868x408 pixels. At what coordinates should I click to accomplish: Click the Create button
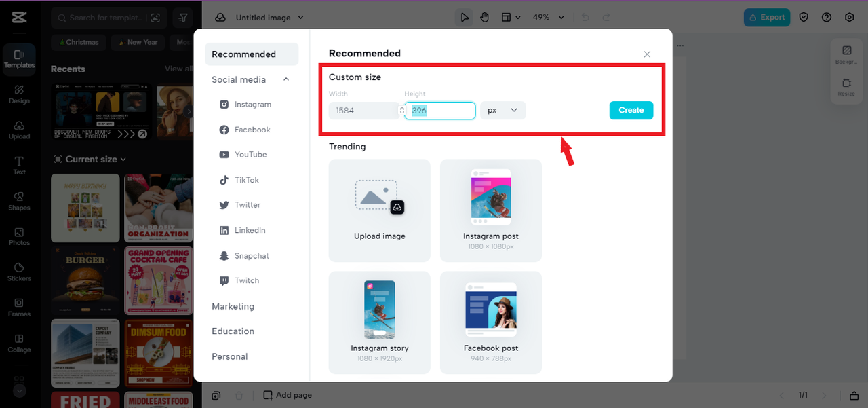[631, 110]
